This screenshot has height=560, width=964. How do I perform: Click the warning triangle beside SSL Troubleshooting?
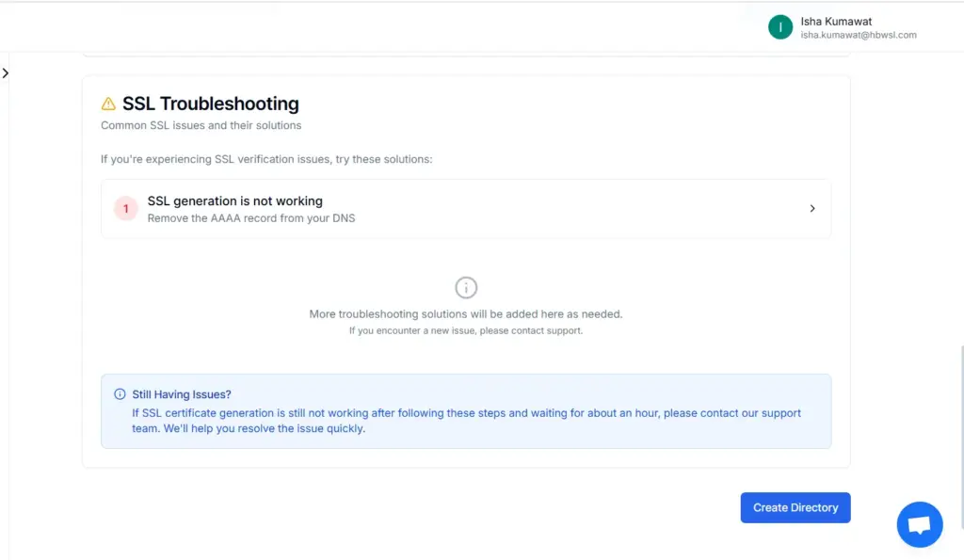[x=107, y=104]
